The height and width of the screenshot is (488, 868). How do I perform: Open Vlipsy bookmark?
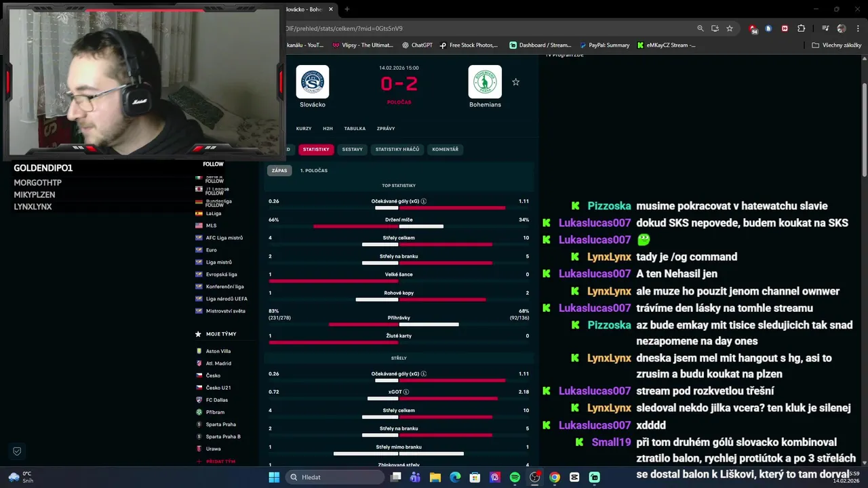pyautogui.click(x=363, y=45)
